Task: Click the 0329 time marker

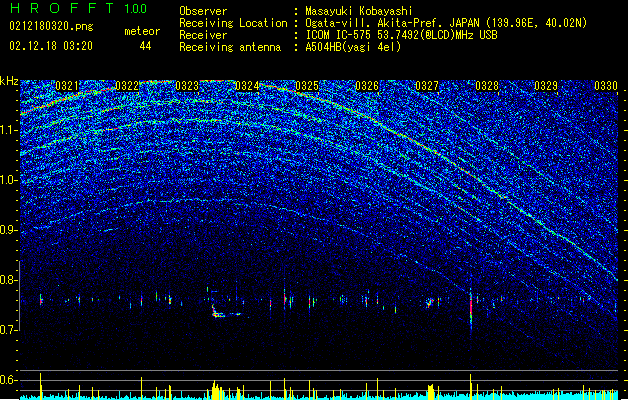Action: (546, 86)
